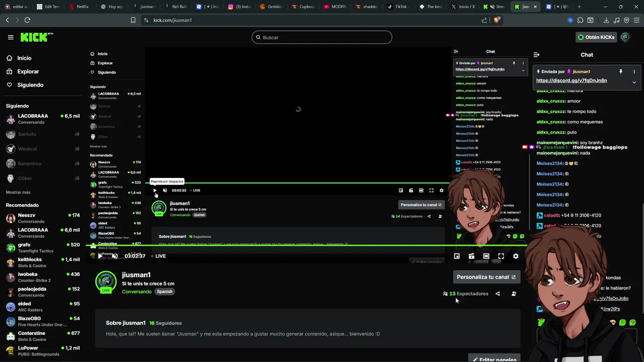Screen dimensions: 644x362
Task: Open more options on the pinned chat message
Action: click(x=634, y=71)
